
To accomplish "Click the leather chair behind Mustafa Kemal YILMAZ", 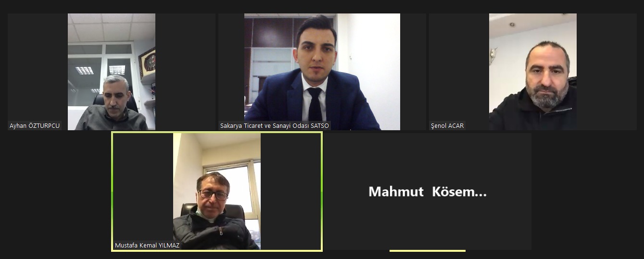I will pos(213,212).
